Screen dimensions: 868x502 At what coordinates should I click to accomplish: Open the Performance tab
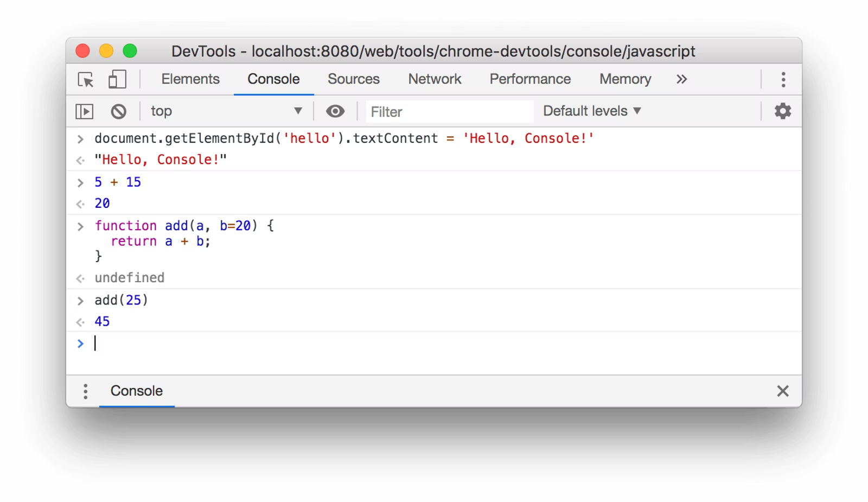pyautogui.click(x=530, y=79)
